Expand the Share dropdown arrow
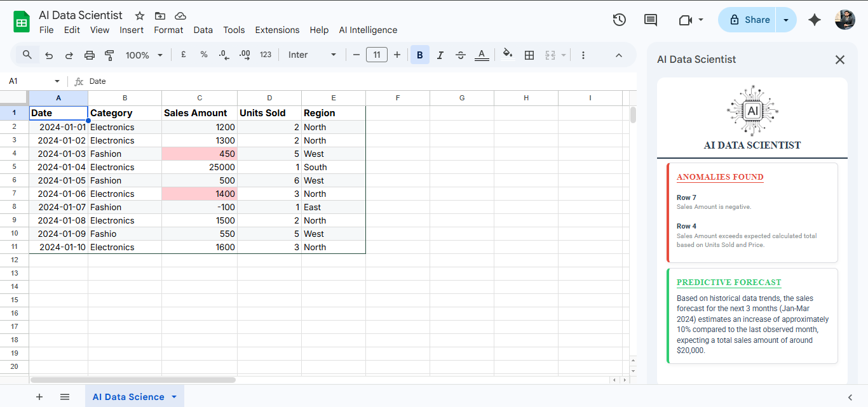Viewport: 868px width, 407px height. click(x=786, y=20)
